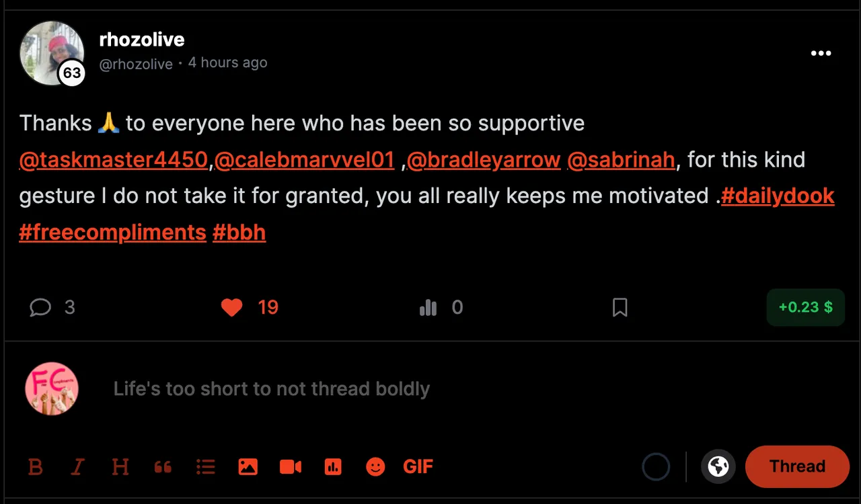Insert a bulleted list
861x504 pixels.
point(205,466)
